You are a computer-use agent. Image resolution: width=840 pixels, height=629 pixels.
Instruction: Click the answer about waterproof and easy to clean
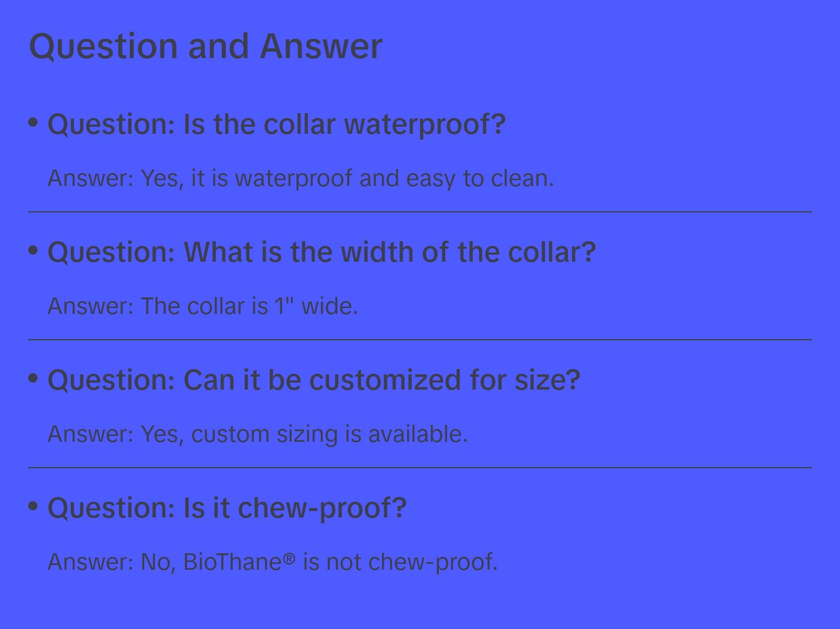point(300,178)
